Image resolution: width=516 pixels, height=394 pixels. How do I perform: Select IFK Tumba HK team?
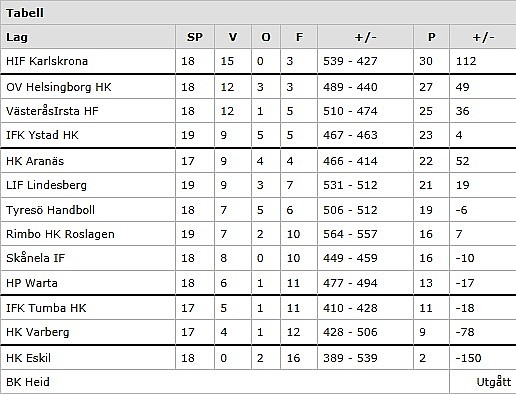(x=46, y=308)
